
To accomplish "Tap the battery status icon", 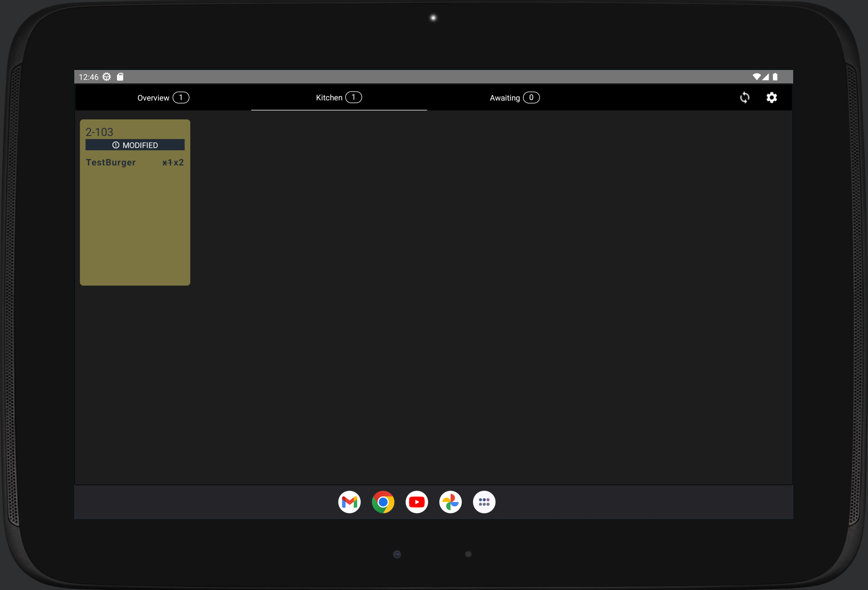I will pos(775,77).
